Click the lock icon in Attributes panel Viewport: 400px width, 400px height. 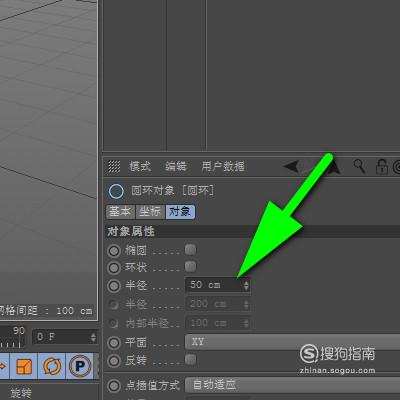click(381, 166)
